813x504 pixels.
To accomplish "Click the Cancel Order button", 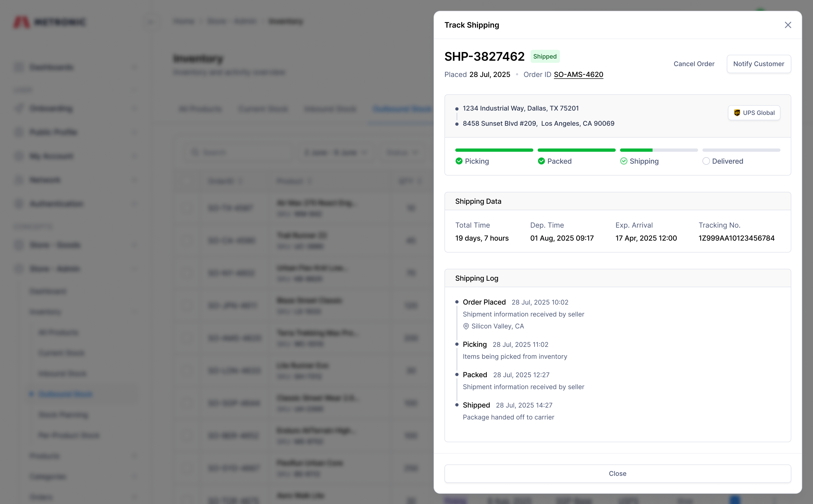I will [694, 64].
